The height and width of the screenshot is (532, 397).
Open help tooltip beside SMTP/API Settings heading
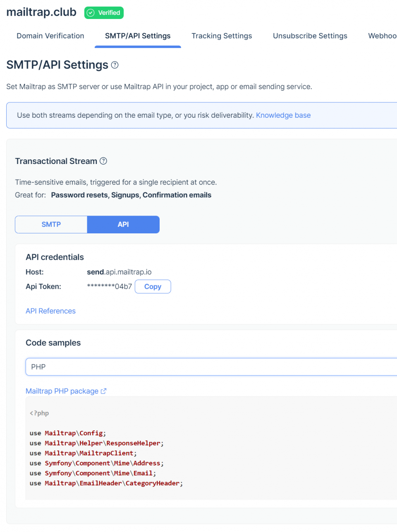coord(115,65)
